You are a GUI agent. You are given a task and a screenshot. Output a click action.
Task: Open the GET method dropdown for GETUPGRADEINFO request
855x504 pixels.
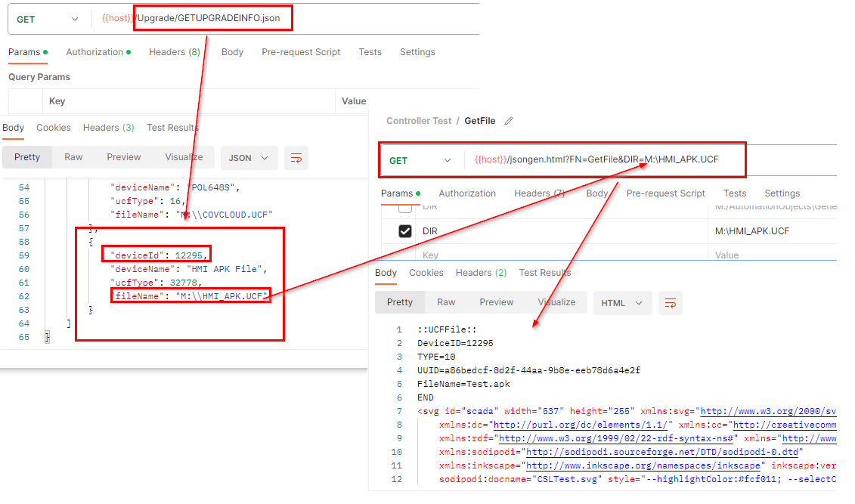(x=48, y=19)
